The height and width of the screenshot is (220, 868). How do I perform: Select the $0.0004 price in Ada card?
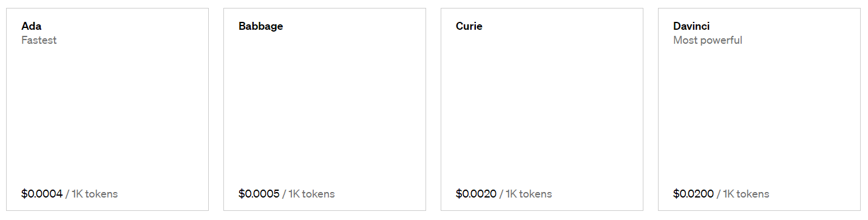[42, 194]
